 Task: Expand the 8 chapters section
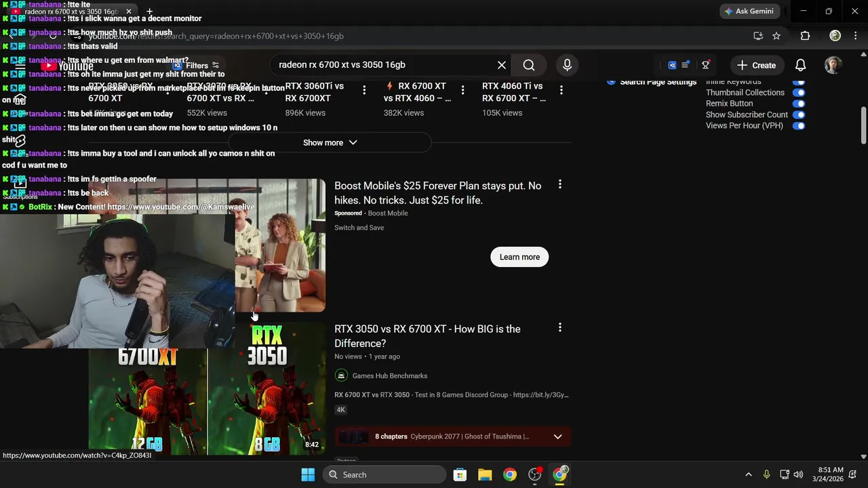[x=557, y=436]
